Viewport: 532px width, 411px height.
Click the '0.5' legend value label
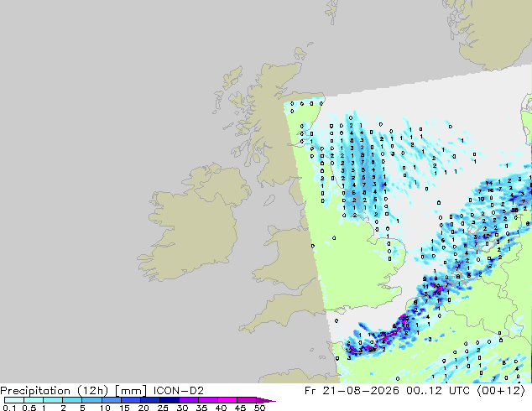[x=29, y=408]
